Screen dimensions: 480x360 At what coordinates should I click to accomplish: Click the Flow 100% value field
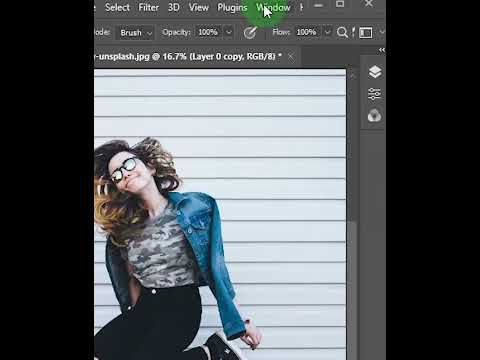coord(306,32)
